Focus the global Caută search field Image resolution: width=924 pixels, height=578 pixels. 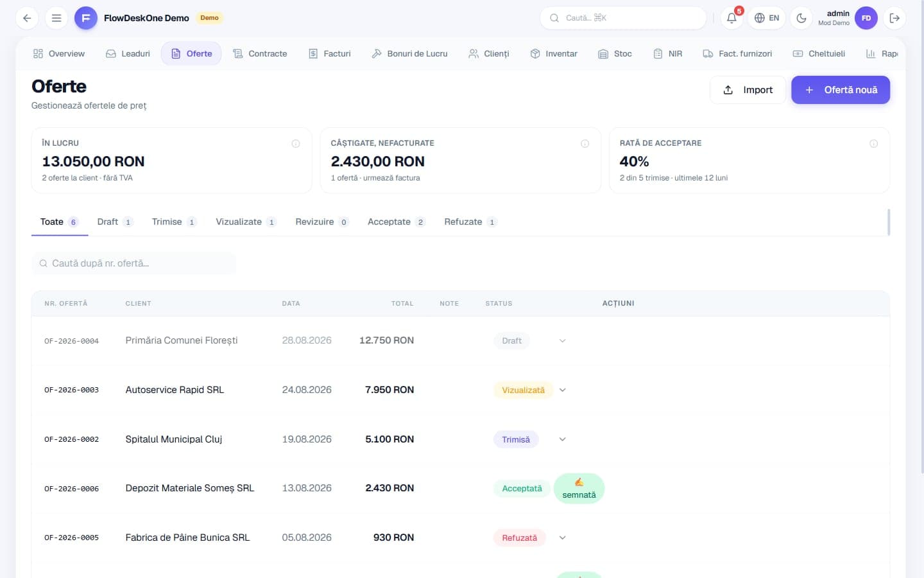[x=623, y=18]
